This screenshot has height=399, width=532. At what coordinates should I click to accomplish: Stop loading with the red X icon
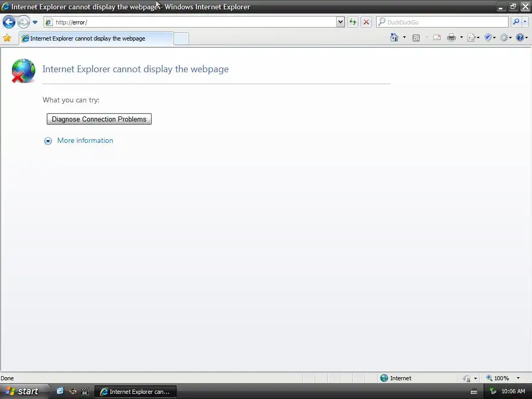pyautogui.click(x=366, y=22)
